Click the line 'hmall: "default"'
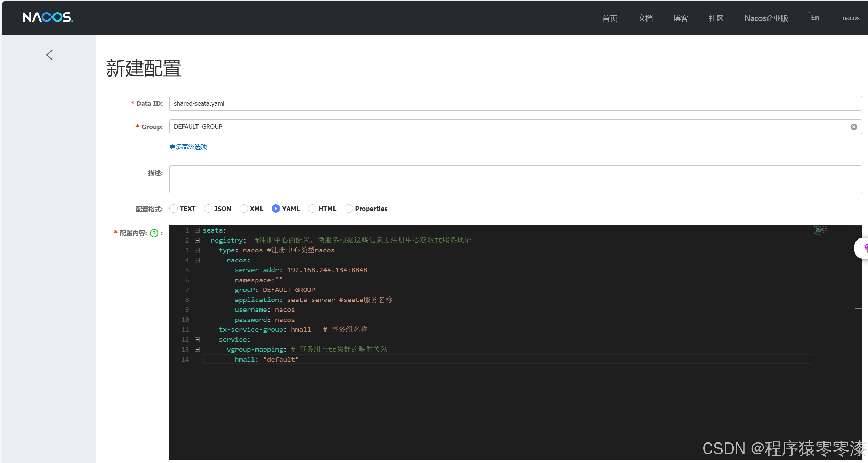The image size is (868, 463). pyautogui.click(x=267, y=359)
